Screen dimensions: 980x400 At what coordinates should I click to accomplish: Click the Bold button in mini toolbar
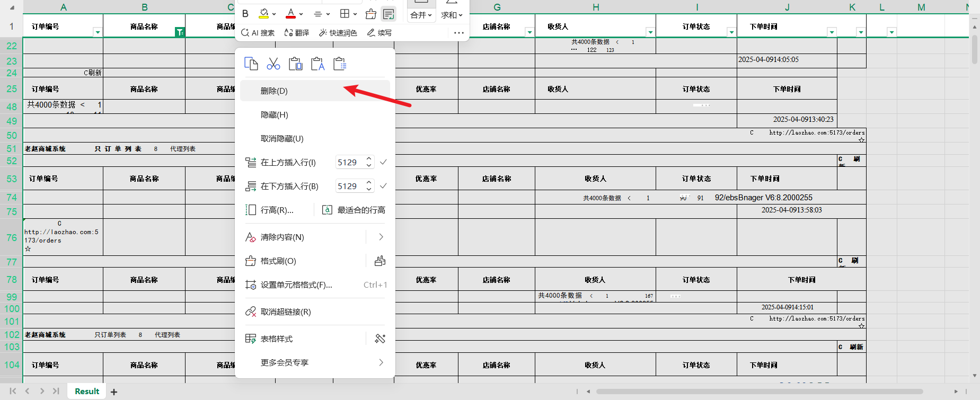[x=245, y=14]
